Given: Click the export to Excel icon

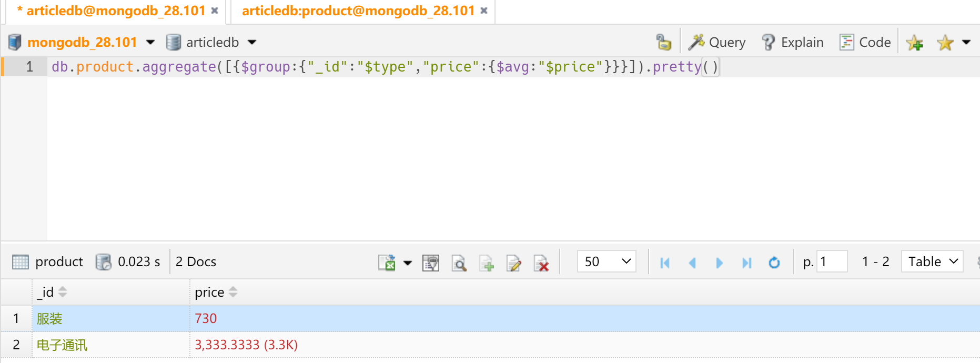Looking at the screenshot, I should tap(387, 262).
